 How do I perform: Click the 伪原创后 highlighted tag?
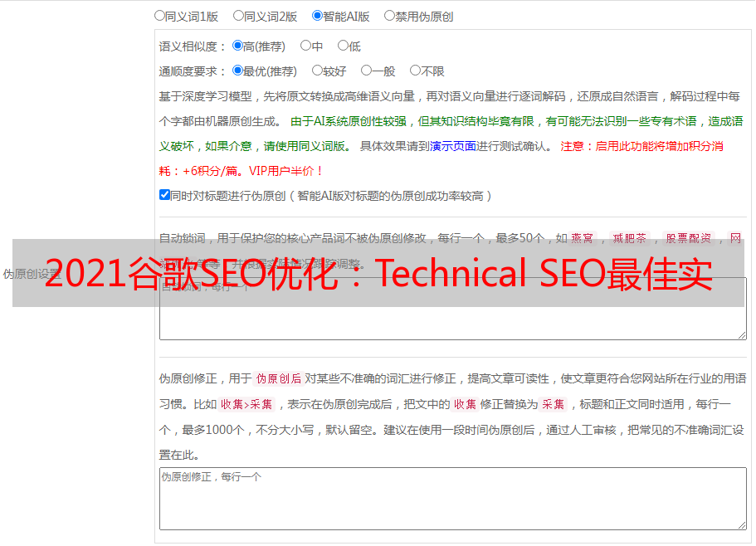pos(279,378)
